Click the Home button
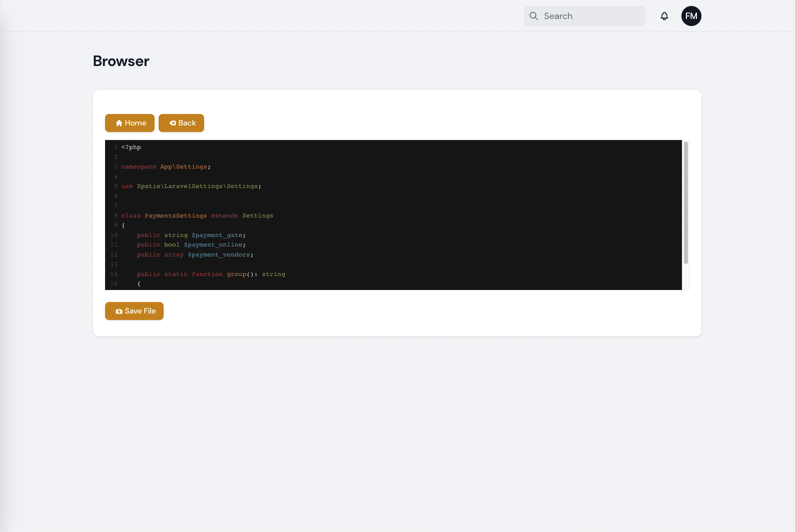The height and width of the screenshot is (532, 795). tap(130, 123)
